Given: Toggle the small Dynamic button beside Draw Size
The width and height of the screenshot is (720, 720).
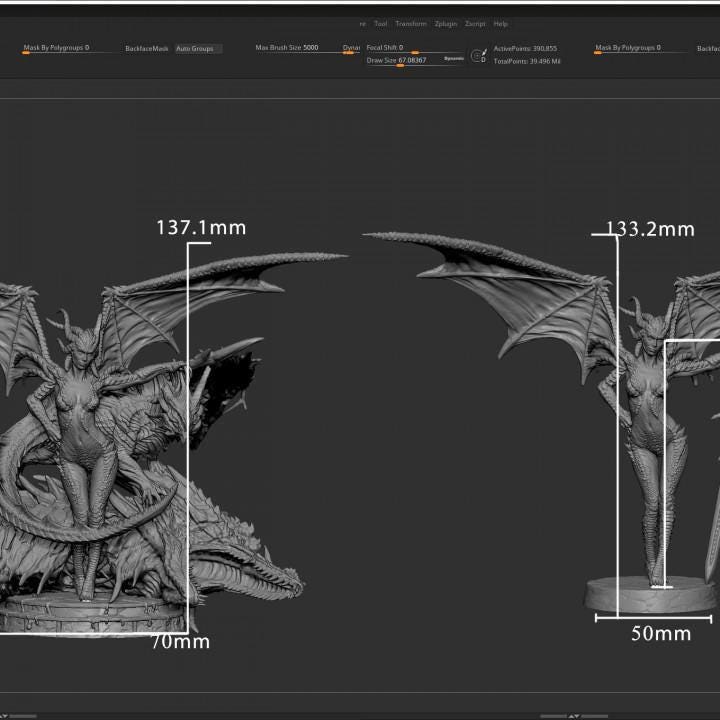Looking at the screenshot, I should coord(454,58).
